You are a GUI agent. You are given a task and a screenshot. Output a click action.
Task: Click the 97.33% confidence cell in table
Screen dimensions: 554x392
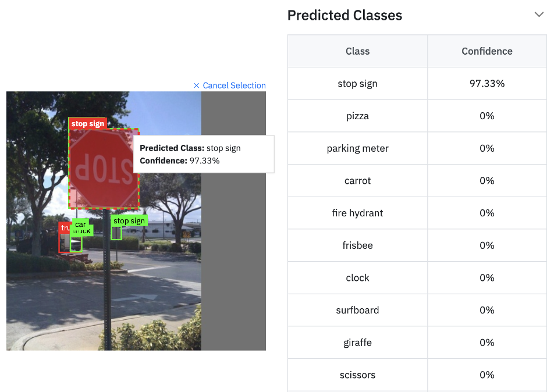(x=486, y=84)
